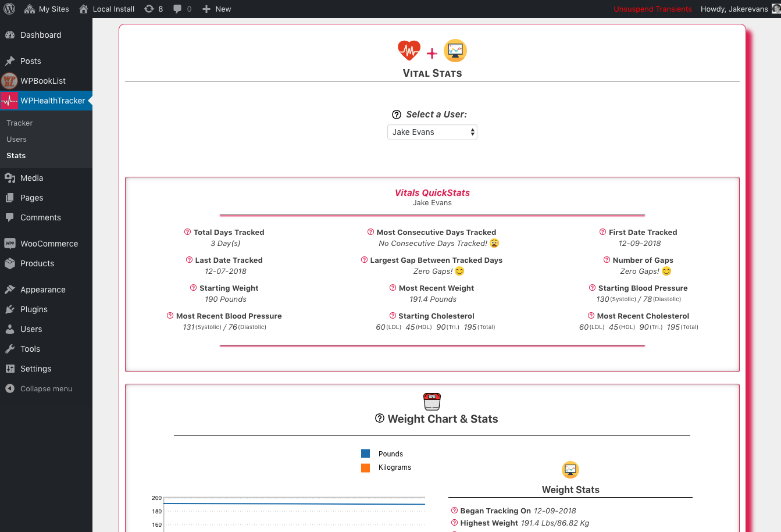Open the Select a User dropdown

[x=432, y=132]
